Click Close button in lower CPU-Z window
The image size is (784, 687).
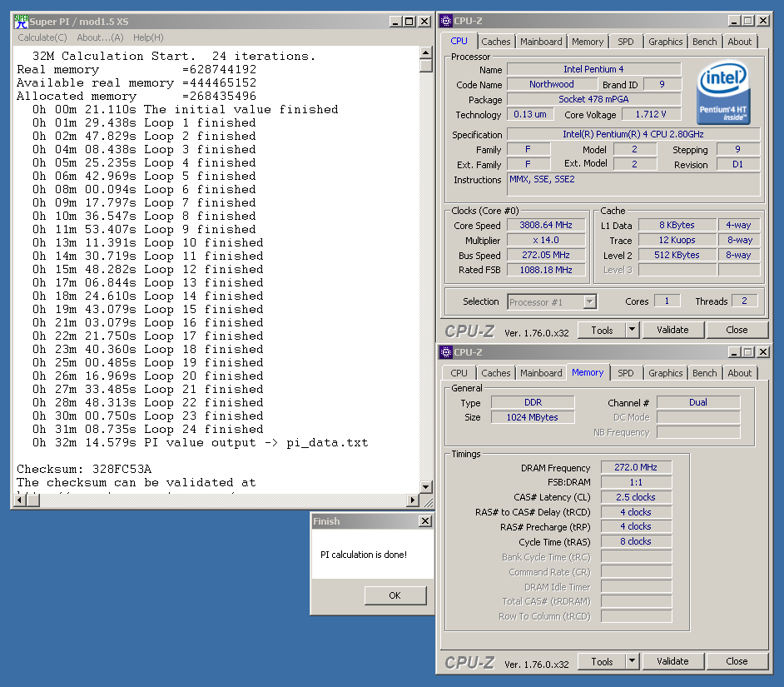coord(737,661)
